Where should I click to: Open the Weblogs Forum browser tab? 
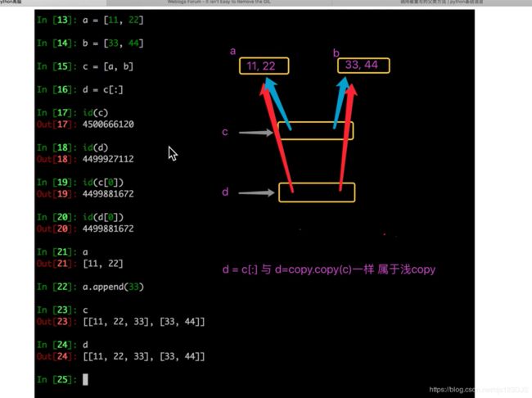coord(219,2)
